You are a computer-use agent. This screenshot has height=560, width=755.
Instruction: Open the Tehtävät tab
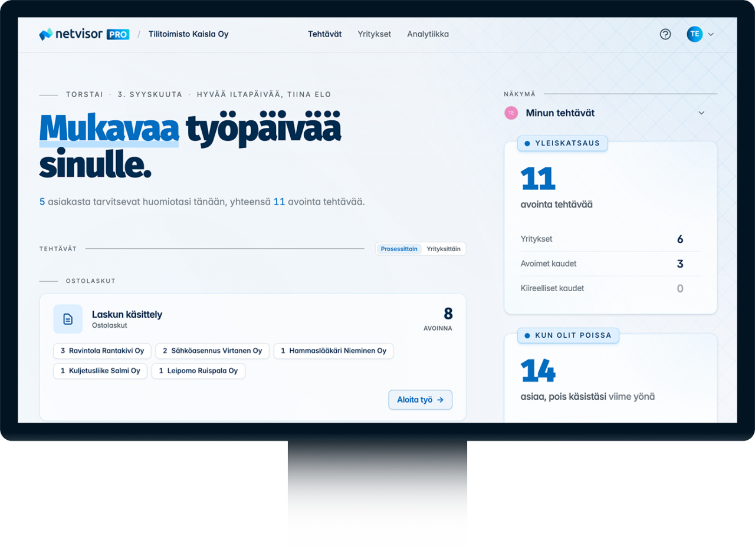pos(325,34)
